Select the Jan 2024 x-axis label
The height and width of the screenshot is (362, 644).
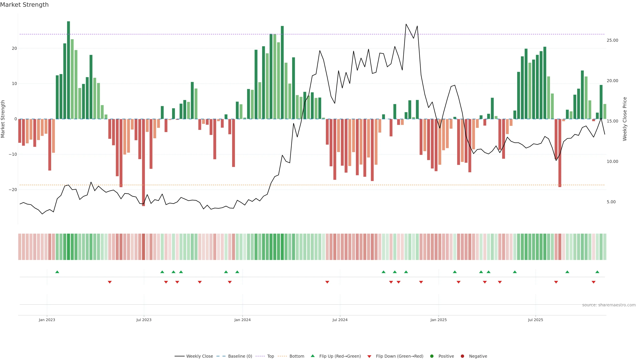click(242, 320)
